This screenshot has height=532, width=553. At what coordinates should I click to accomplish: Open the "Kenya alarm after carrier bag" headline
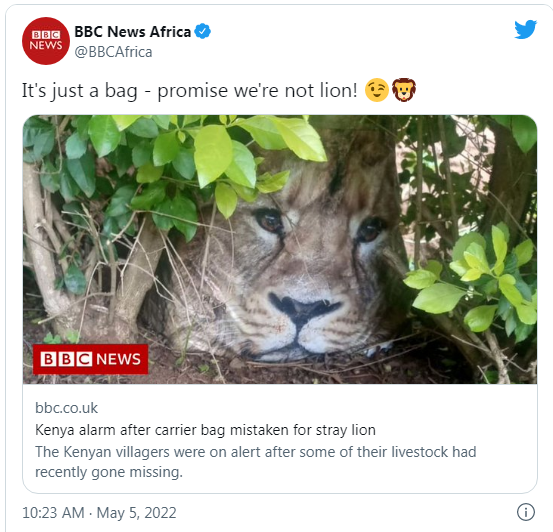coord(205,430)
